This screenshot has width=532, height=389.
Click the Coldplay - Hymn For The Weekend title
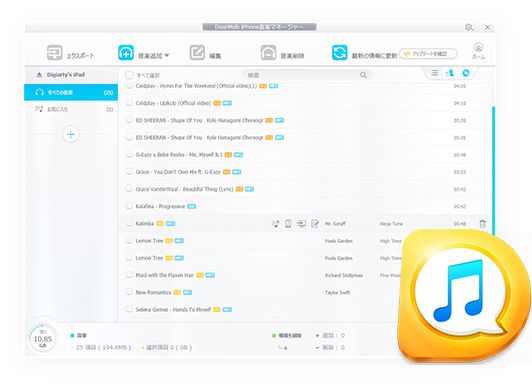pos(196,86)
